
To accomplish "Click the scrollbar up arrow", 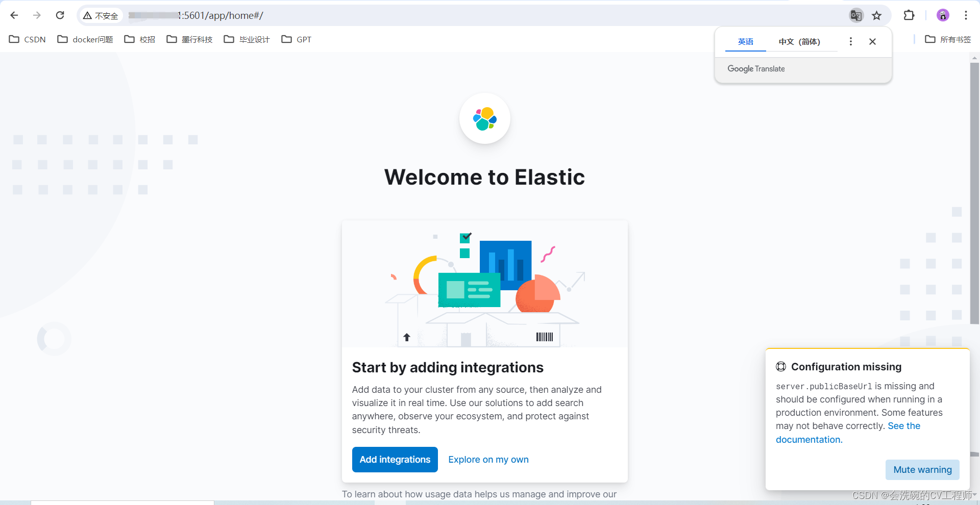I will (x=974, y=58).
